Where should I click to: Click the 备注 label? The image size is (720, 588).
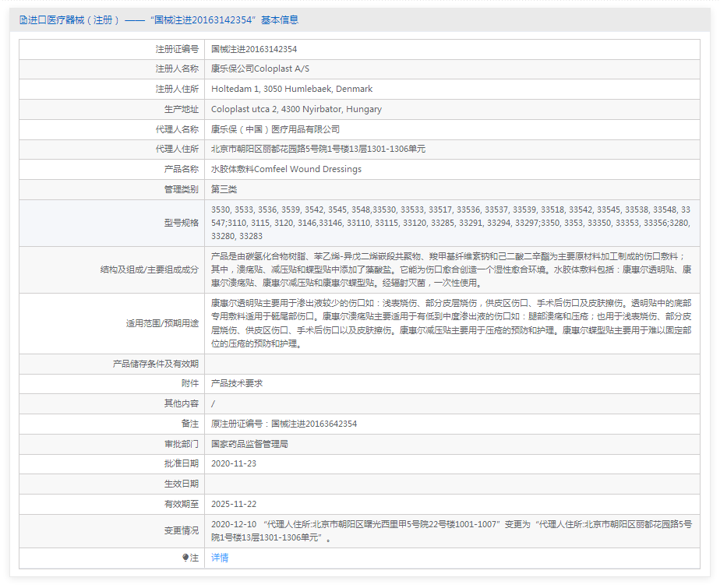[190, 424]
